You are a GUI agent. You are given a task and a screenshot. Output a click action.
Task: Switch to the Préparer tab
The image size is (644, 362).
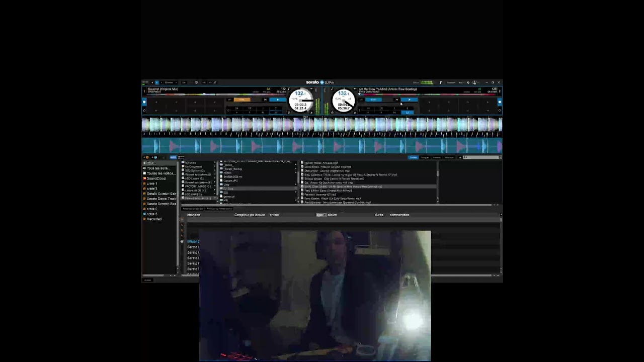coord(437,157)
